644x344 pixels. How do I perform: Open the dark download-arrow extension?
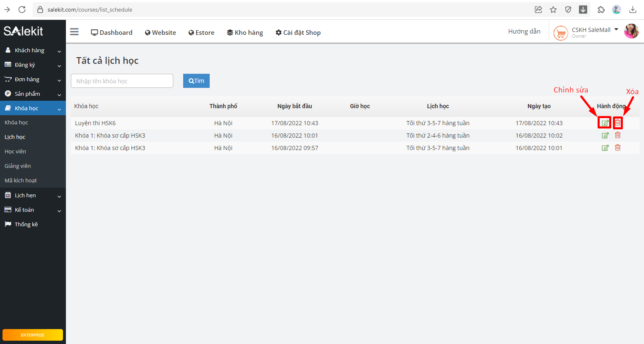[x=583, y=10]
